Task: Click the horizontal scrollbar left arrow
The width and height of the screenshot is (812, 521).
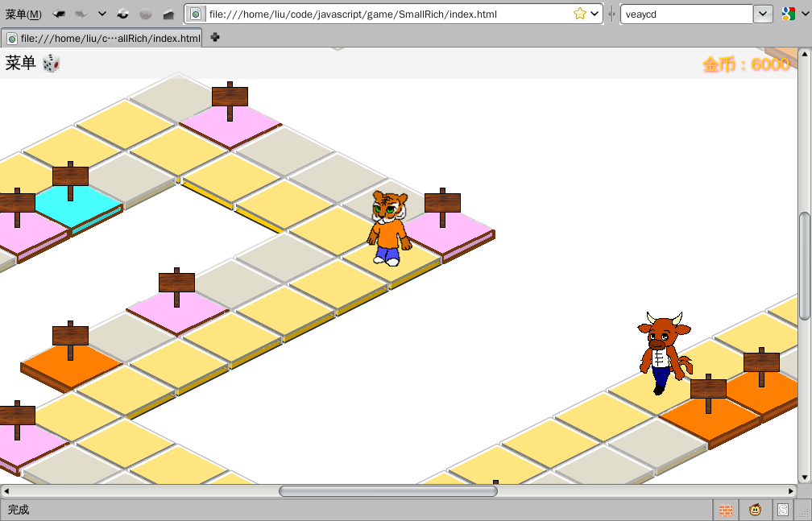Action: (x=6, y=491)
